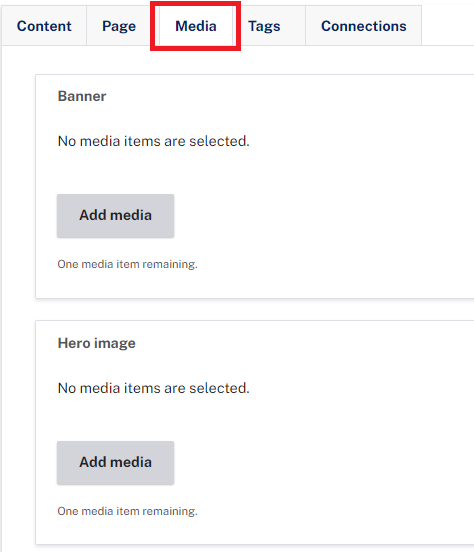Click the Hero image section heading
Screen dimensions: 474x552
pos(96,343)
